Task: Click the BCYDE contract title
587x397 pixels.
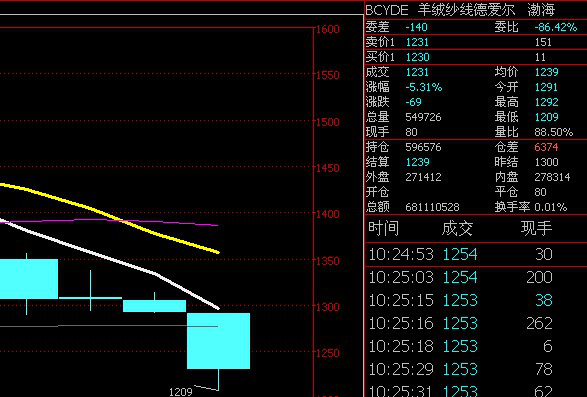Action: tap(460, 10)
